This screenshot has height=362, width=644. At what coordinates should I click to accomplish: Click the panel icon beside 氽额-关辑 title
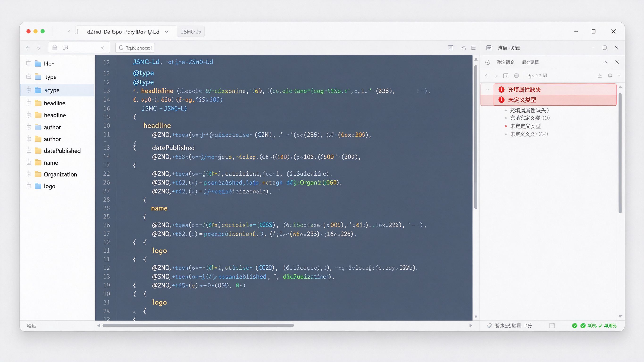click(489, 48)
